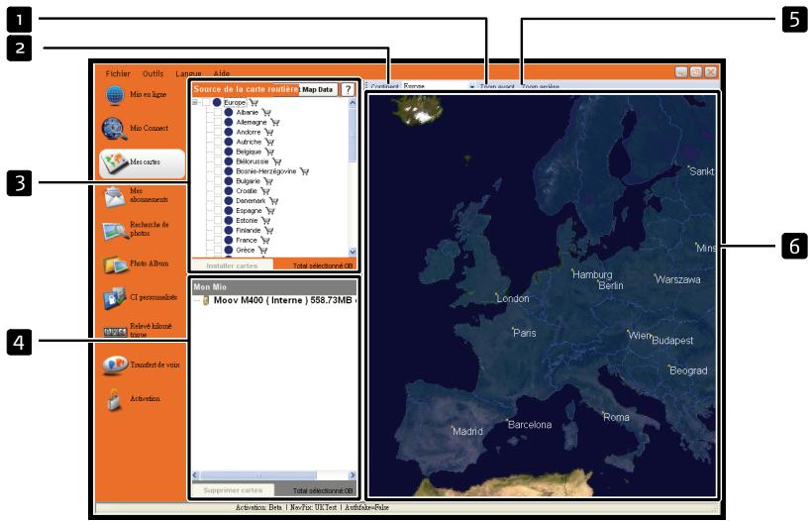Open the Photo Album folder icon

pyautogui.click(x=115, y=264)
